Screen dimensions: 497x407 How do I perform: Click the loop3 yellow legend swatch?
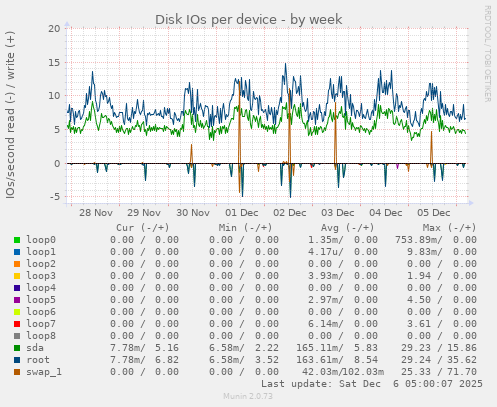17,276
